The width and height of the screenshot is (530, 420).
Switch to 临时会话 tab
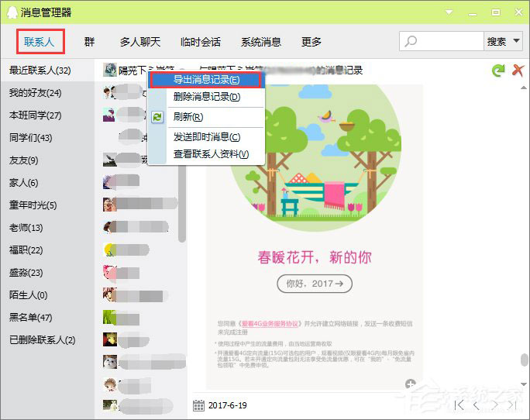201,42
